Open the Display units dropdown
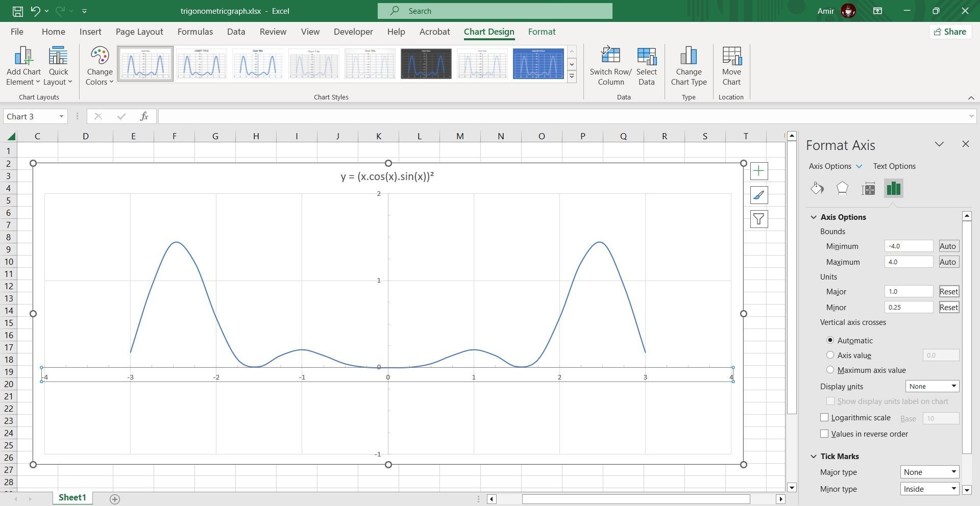 coord(932,386)
